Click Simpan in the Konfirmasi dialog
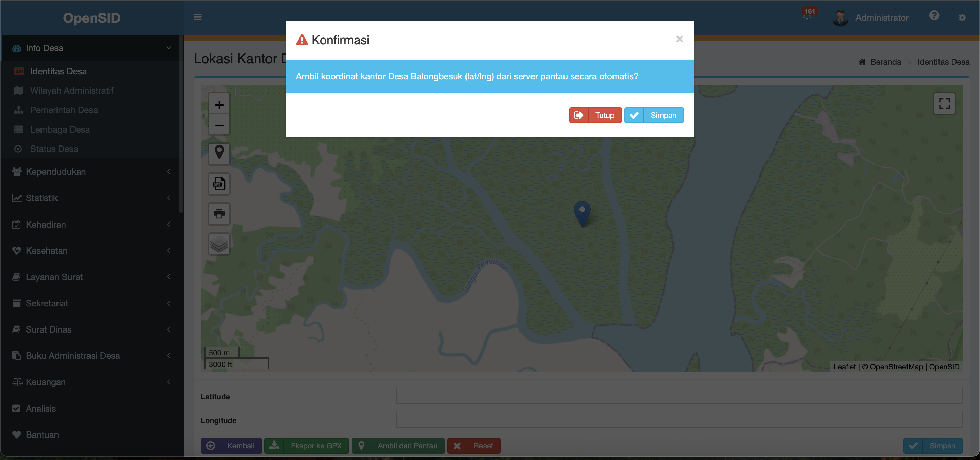The image size is (980, 460). pos(654,116)
